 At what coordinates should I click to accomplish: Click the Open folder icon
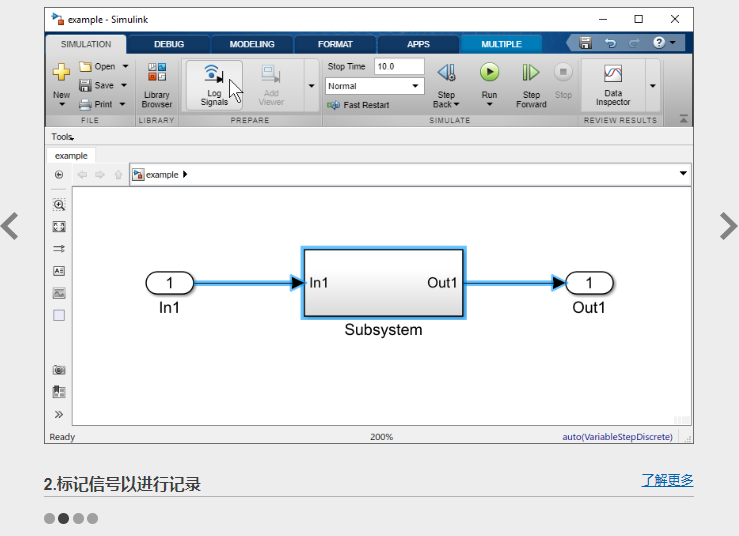(x=85, y=66)
